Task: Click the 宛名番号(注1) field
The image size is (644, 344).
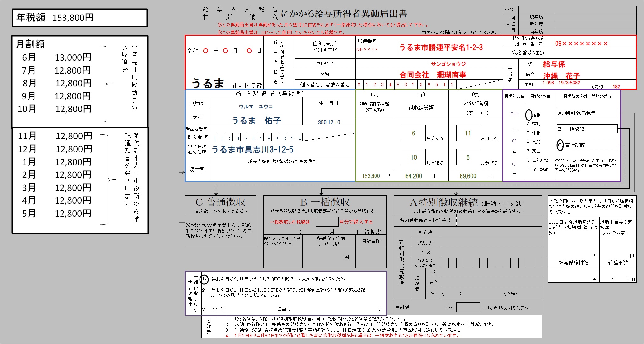Action: (595, 53)
